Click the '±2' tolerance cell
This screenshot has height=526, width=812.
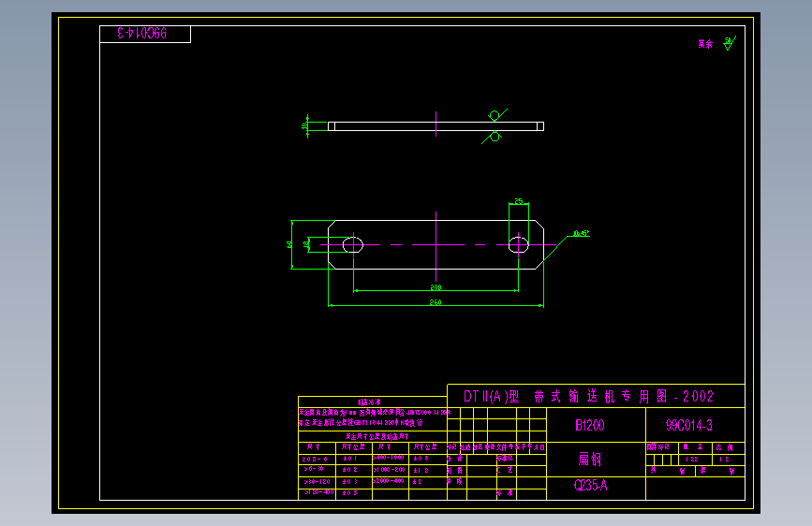tap(418, 481)
